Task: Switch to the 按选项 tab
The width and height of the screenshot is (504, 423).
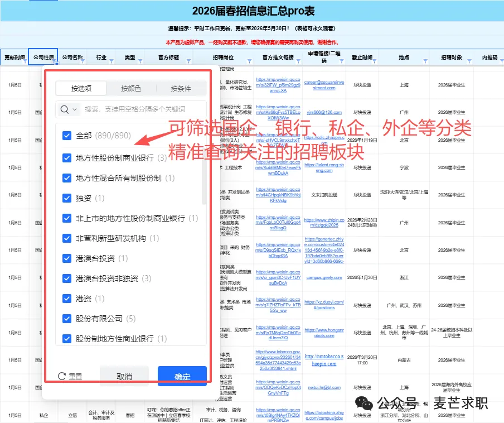Action: [x=81, y=89]
